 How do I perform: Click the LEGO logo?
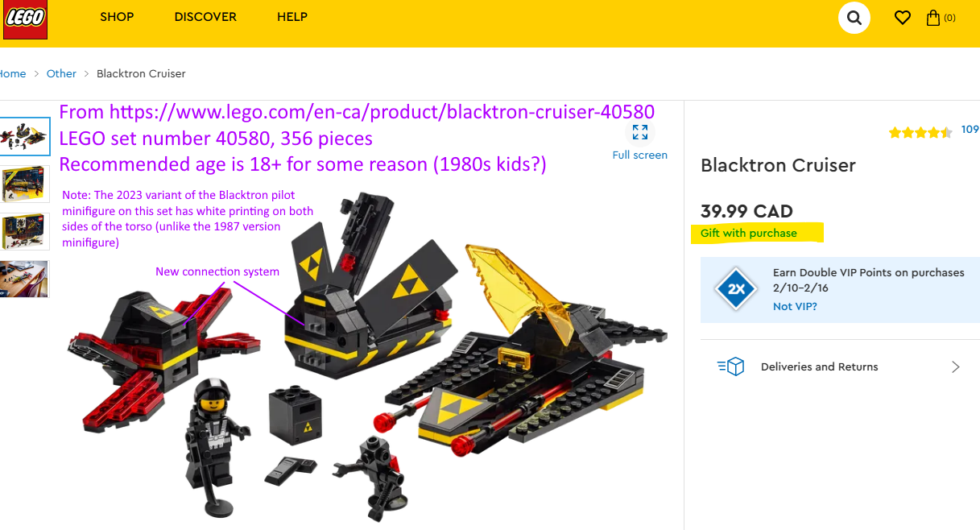(24, 19)
